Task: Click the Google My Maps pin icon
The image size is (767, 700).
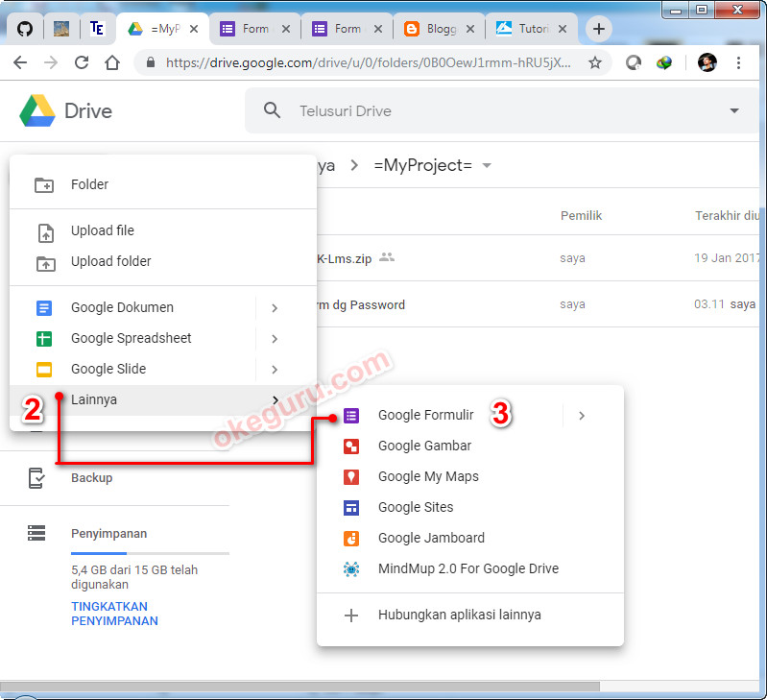Action: click(351, 477)
